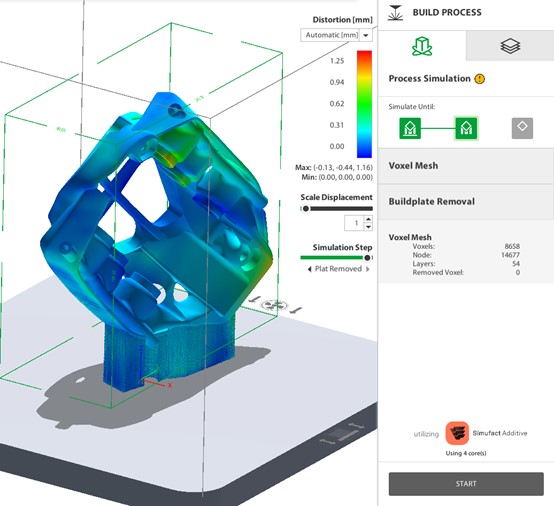The height and width of the screenshot is (506, 554).
Task: Click the Simufact Additive logo icon
Action: point(457,433)
